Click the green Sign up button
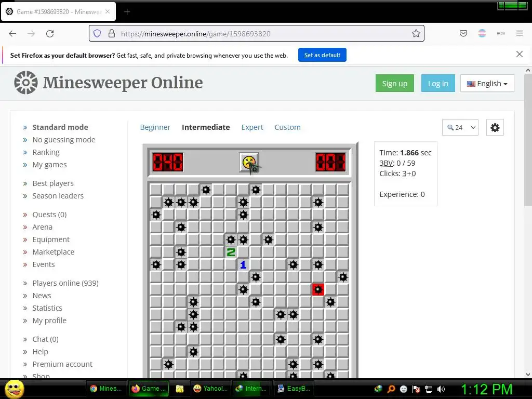532x399 pixels. coord(395,84)
